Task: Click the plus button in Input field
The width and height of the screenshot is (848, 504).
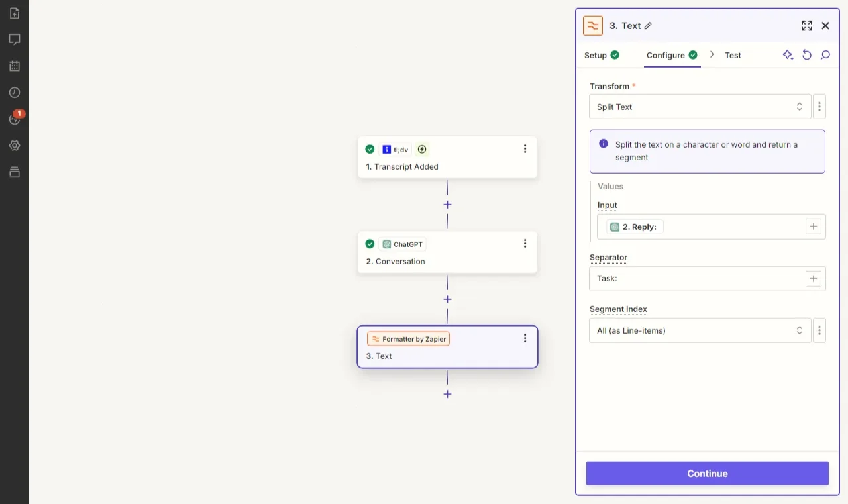Action: click(x=814, y=227)
